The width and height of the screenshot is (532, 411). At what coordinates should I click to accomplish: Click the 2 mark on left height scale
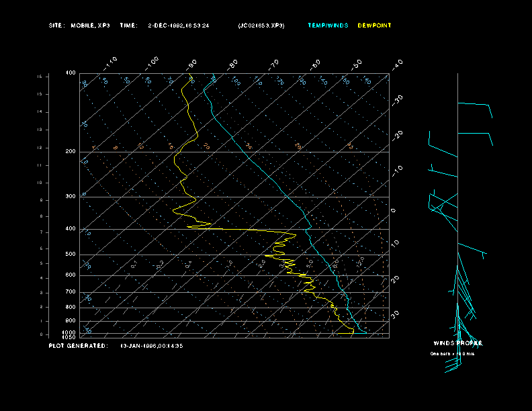[41, 307]
